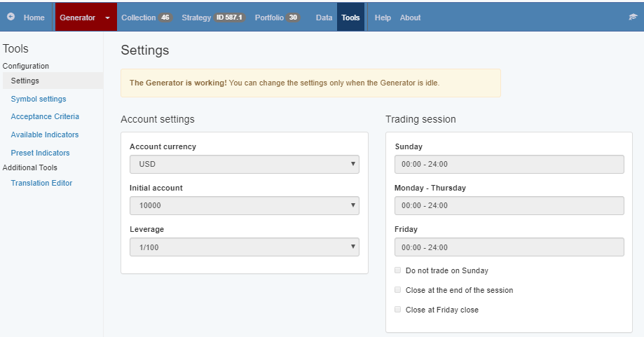The width and height of the screenshot is (644, 337).
Task: Click the Strategy ID 587.1 badge
Action: 229,18
